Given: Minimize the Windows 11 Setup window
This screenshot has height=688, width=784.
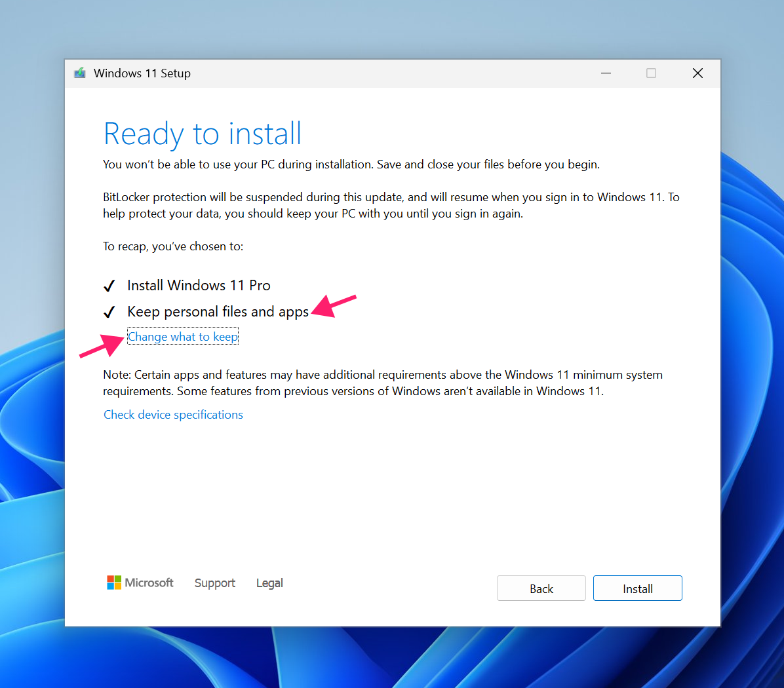Looking at the screenshot, I should pyautogui.click(x=606, y=73).
